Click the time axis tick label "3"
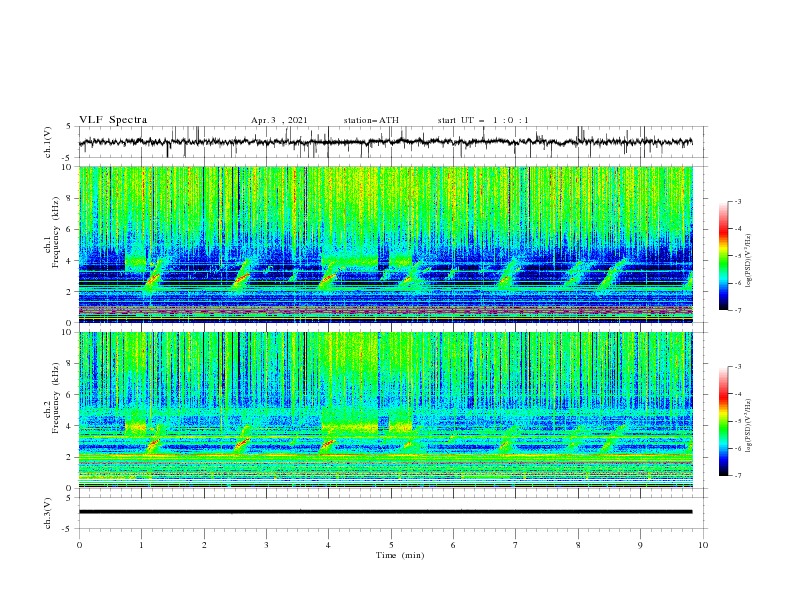Viewport: 792px width, 612px height. (266, 545)
